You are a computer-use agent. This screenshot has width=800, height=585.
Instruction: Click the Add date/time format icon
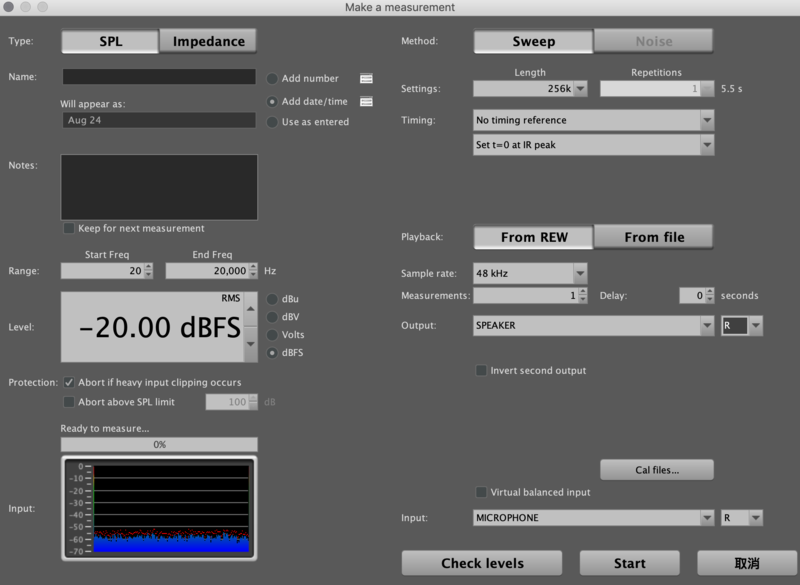click(x=366, y=101)
